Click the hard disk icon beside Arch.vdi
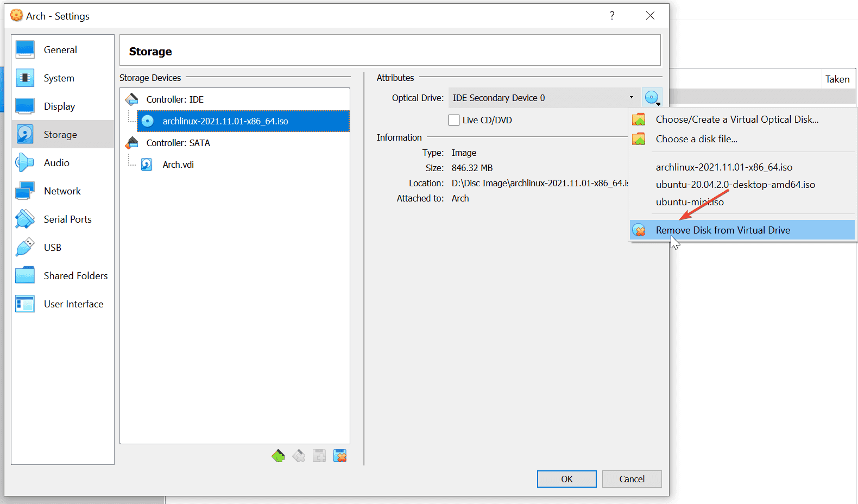 pyautogui.click(x=147, y=165)
